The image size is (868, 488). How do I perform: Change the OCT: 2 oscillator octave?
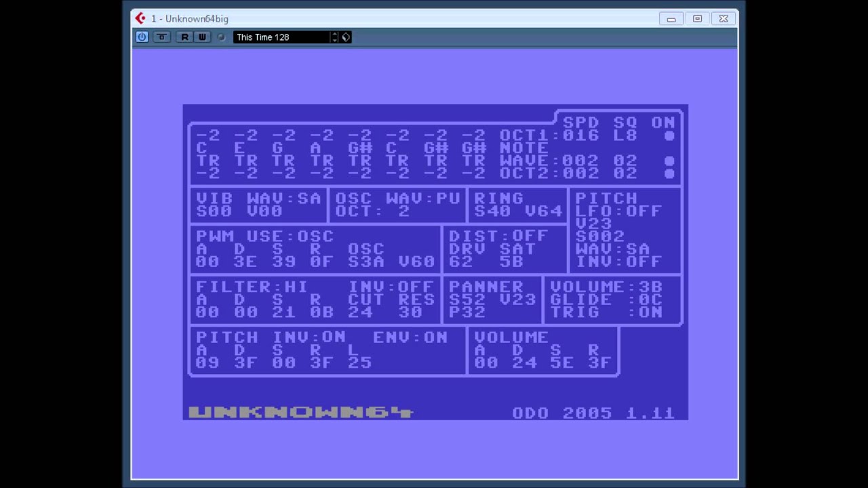(x=372, y=211)
